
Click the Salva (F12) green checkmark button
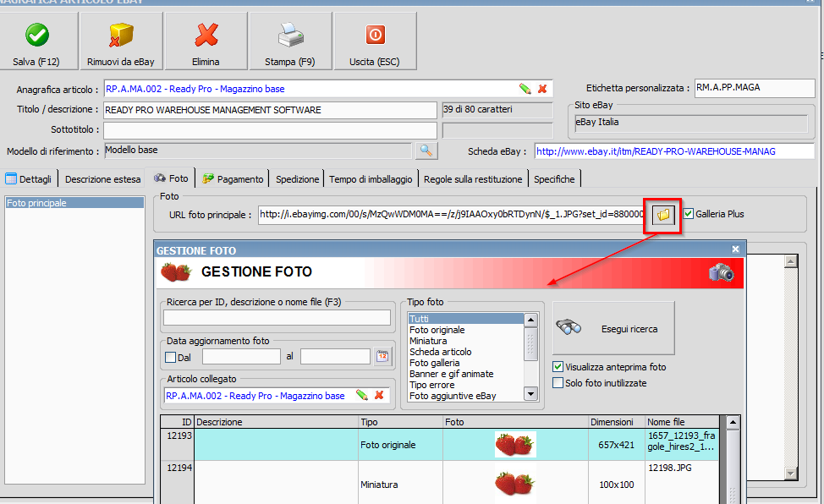click(x=36, y=41)
